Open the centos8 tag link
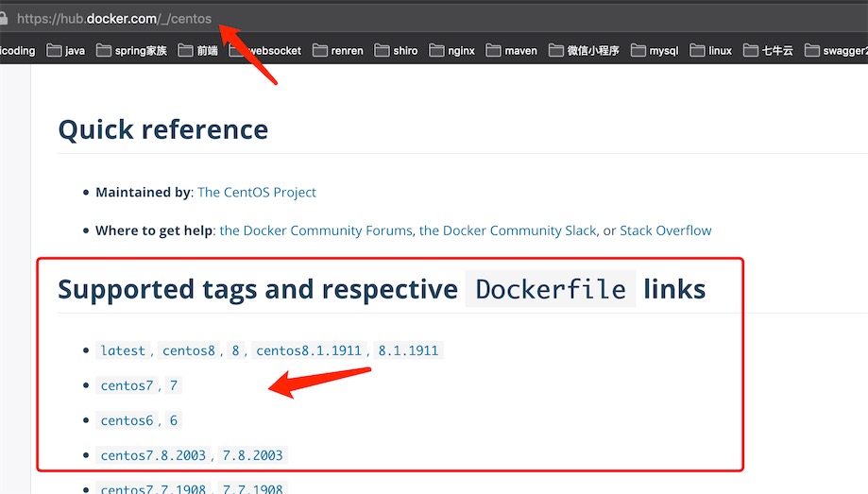The height and width of the screenshot is (494, 868). pyautogui.click(x=188, y=350)
